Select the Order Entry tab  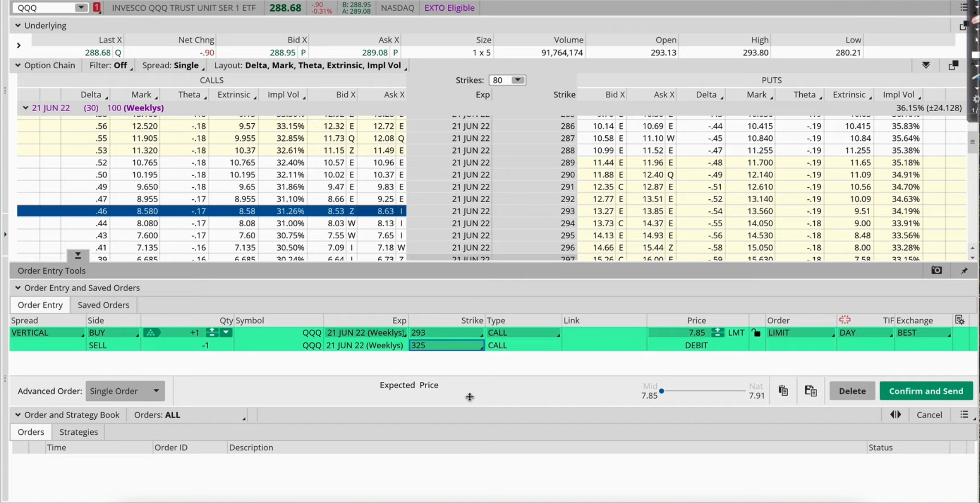(40, 305)
